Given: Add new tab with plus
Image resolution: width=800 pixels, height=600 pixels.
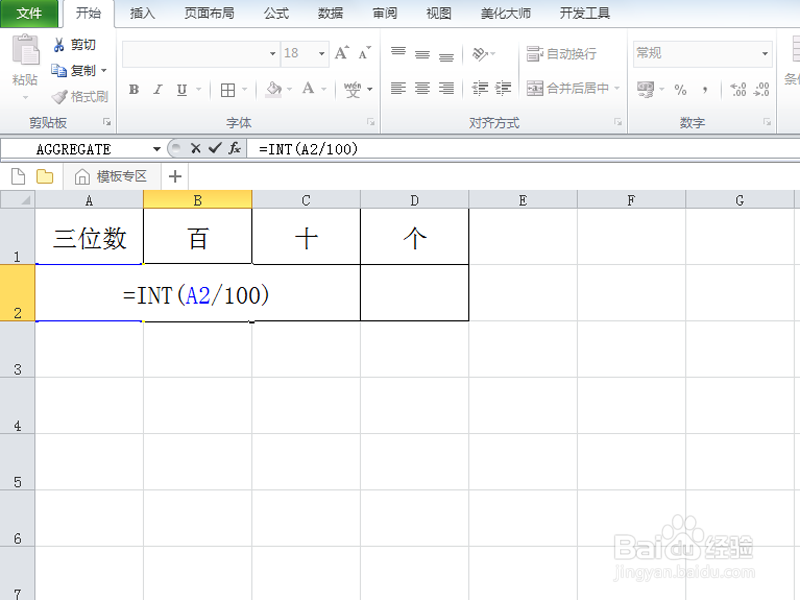Looking at the screenshot, I should click(175, 177).
